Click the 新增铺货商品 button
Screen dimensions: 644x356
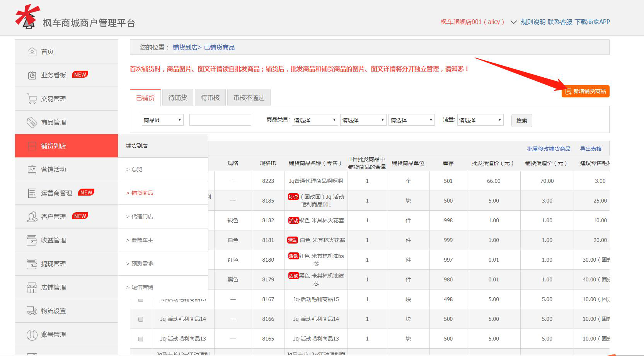[x=585, y=91]
